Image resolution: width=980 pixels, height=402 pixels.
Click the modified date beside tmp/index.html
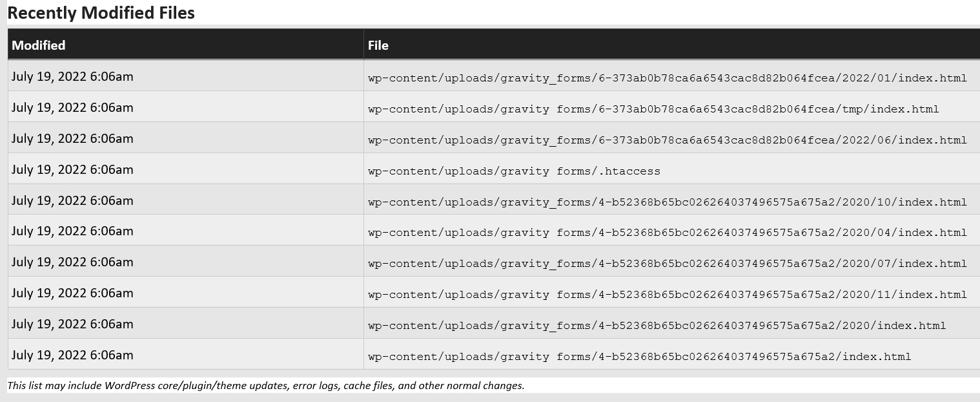click(x=72, y=108)
